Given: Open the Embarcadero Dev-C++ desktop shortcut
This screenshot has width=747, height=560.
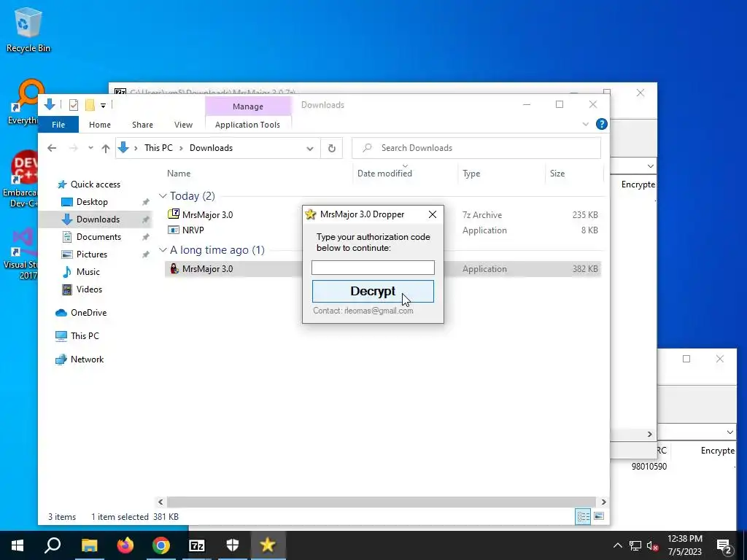Looking at the screenshot, I should 20,179.
